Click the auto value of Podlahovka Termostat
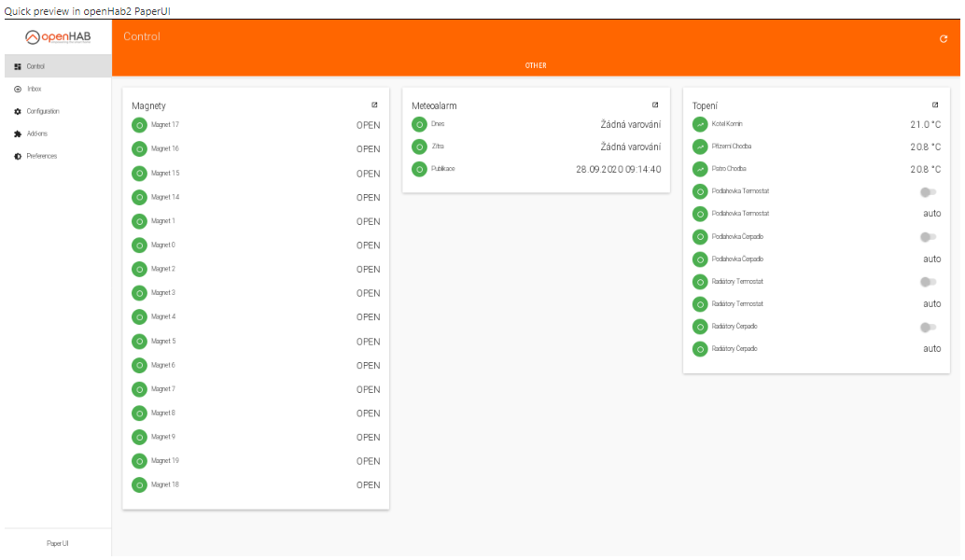 [x=931, y=214]
